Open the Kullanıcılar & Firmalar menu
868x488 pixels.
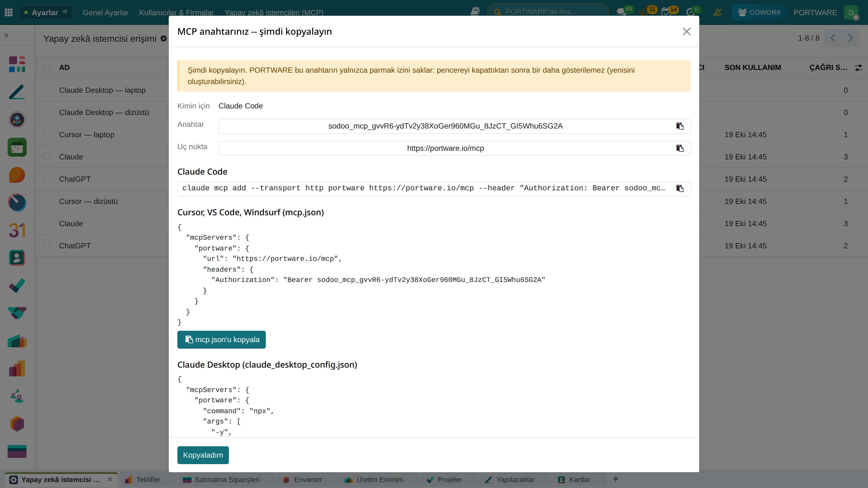pyautogui.click(x=176, y=12)
